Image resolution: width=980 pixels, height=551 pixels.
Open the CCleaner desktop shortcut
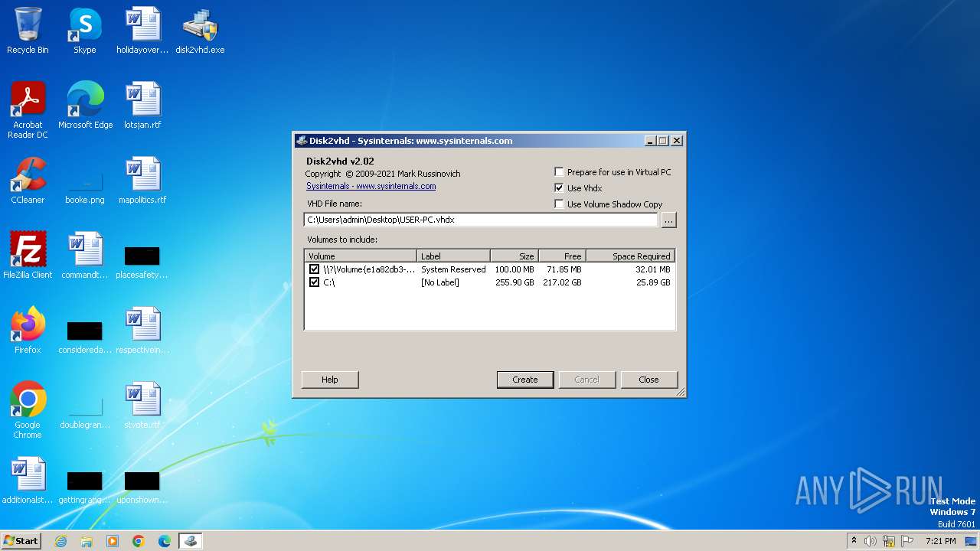coord(28,181)
